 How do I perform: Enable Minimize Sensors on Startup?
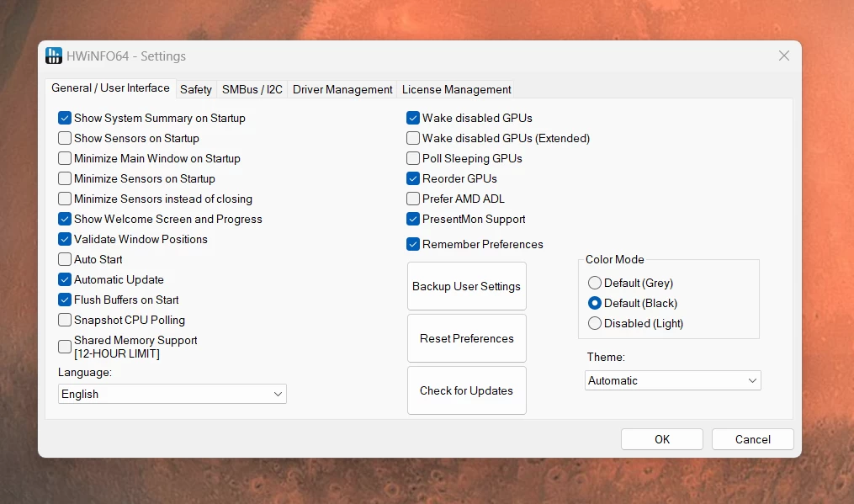(x=65, y=178)
